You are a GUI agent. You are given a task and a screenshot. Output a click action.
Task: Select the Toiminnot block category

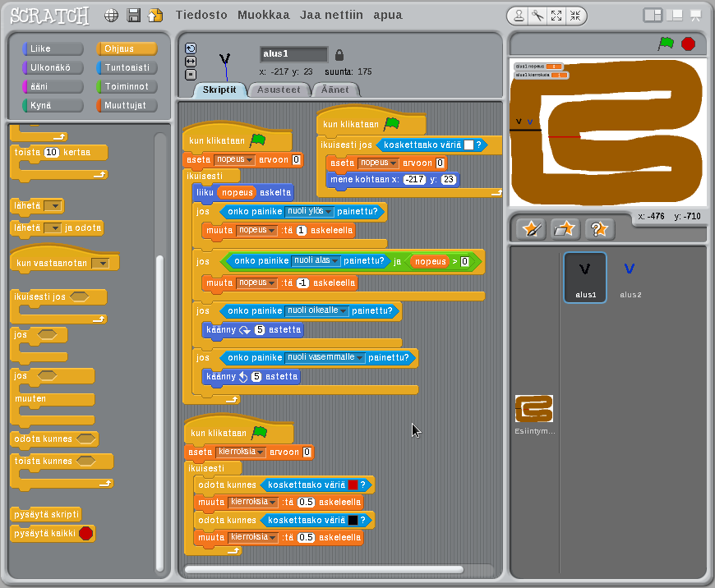coord(127,86)
